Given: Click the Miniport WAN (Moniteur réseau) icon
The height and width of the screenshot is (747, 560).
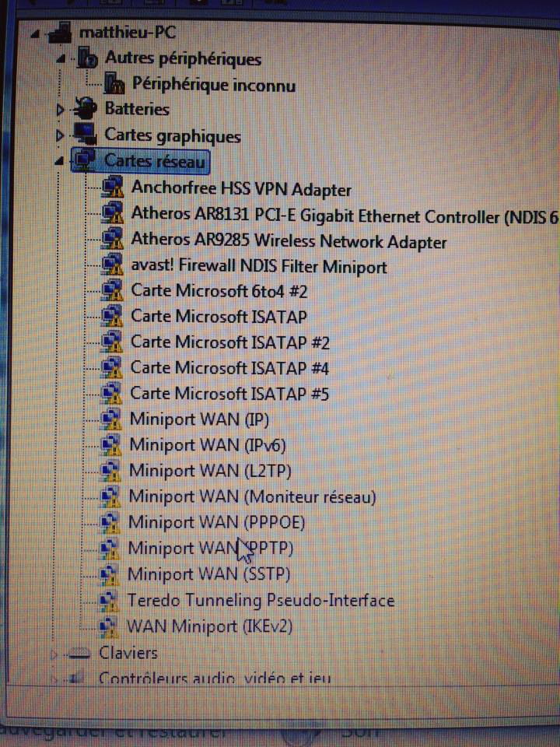Looking at the screenshot, I should click(x=111, y=496).
